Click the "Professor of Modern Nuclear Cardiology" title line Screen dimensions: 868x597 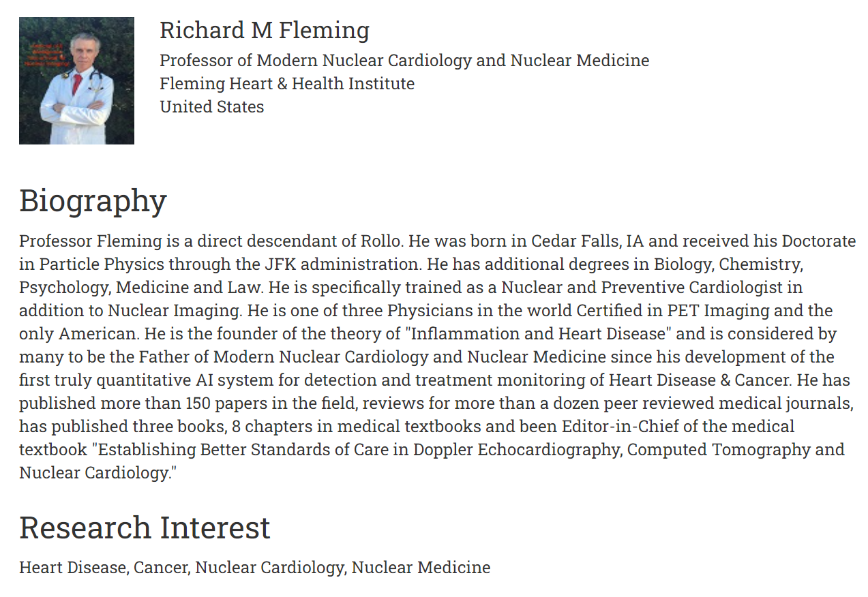click(x=404, y=61)
